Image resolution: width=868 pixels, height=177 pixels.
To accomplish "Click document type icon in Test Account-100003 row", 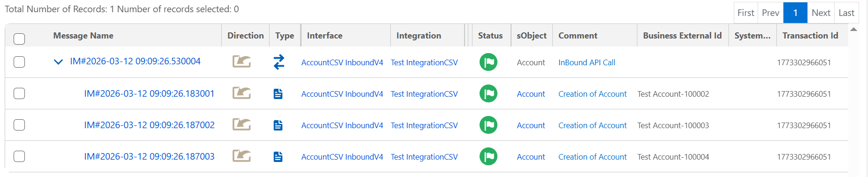I will pos(278,125).
